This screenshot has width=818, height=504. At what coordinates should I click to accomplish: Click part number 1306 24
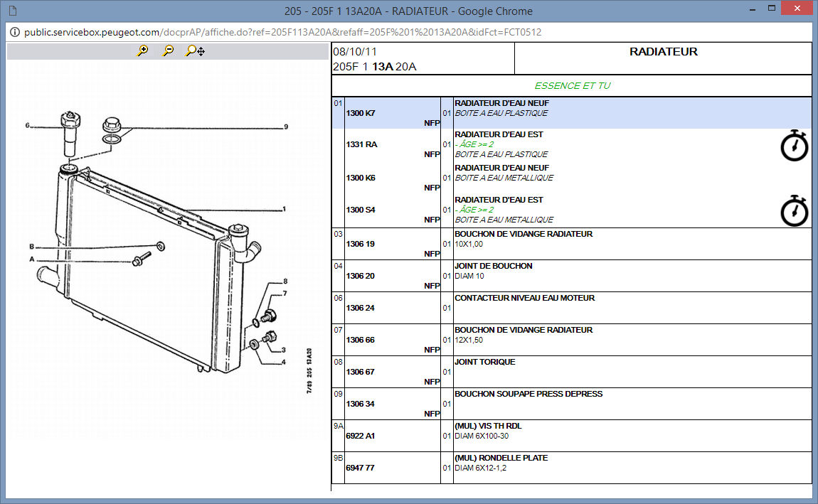pos(360,308)
